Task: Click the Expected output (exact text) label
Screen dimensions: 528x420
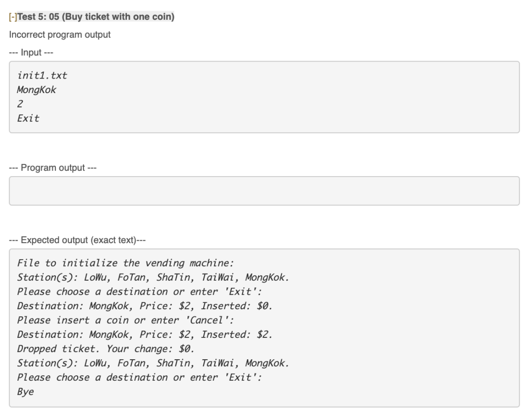Action: click(78, 240)
